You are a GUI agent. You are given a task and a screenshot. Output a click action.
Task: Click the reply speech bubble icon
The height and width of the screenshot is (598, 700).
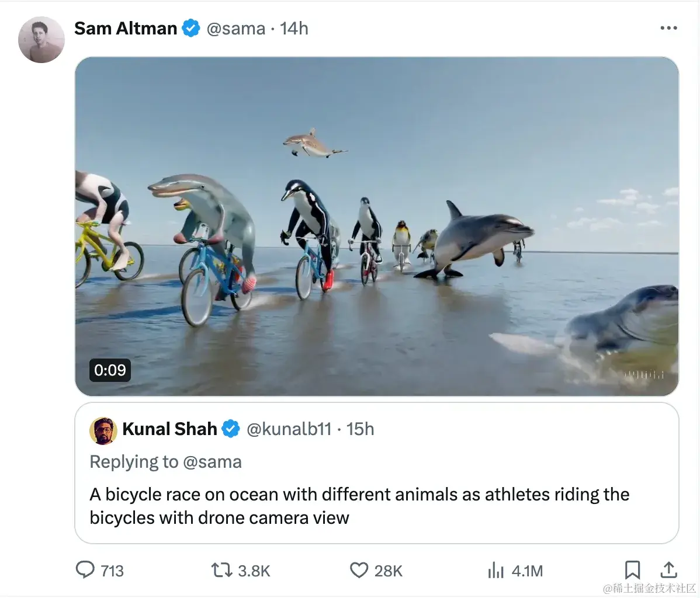click(x=85, y=570)
